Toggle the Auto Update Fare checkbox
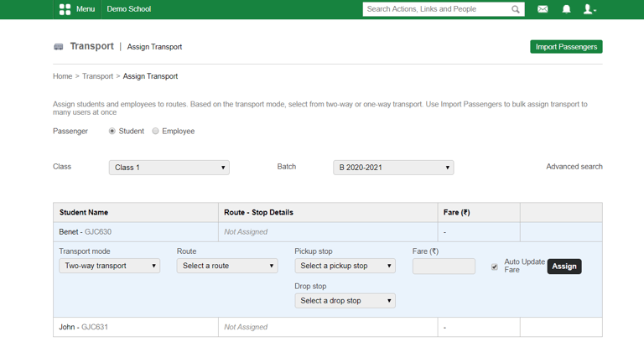Viewport: 644px width, 352px height. 495,267
